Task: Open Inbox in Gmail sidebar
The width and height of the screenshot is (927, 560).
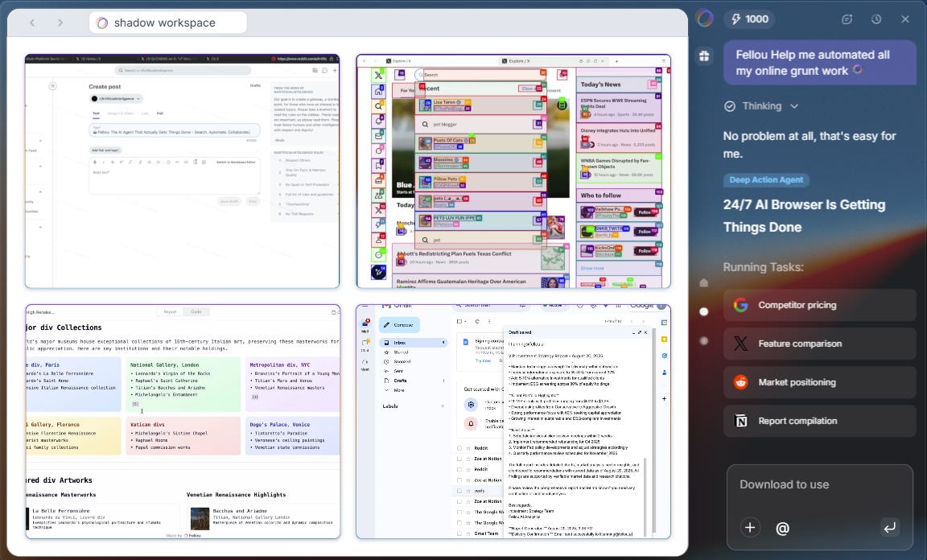Action: pos(413,343)
